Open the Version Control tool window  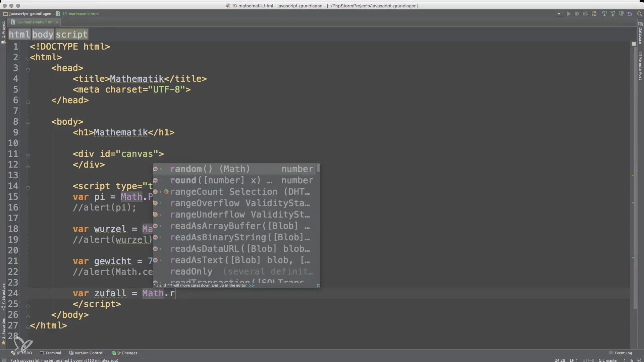86,353
